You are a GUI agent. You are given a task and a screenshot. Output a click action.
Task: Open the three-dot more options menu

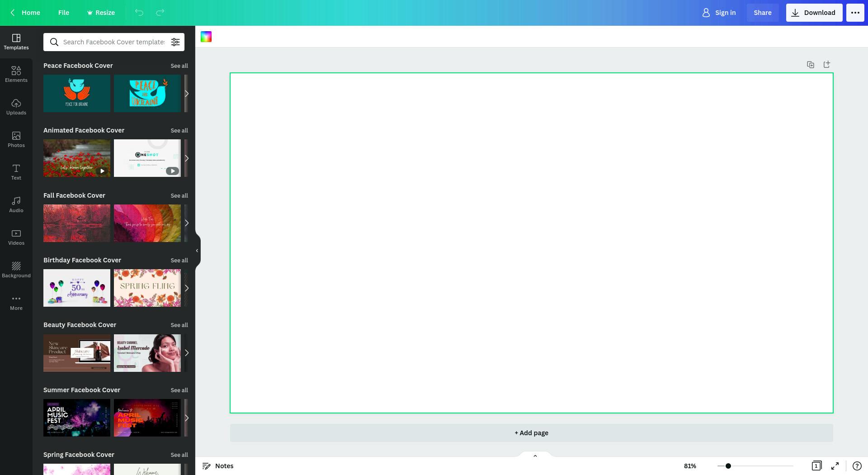(855, 13)
